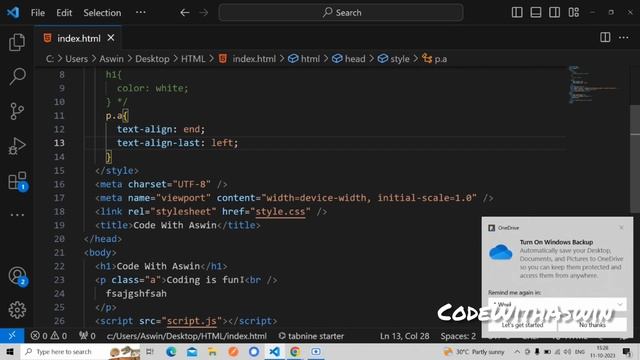640x360 pixels.
Task: Click file path status bar entry
Action: click(x=187, y=336)
